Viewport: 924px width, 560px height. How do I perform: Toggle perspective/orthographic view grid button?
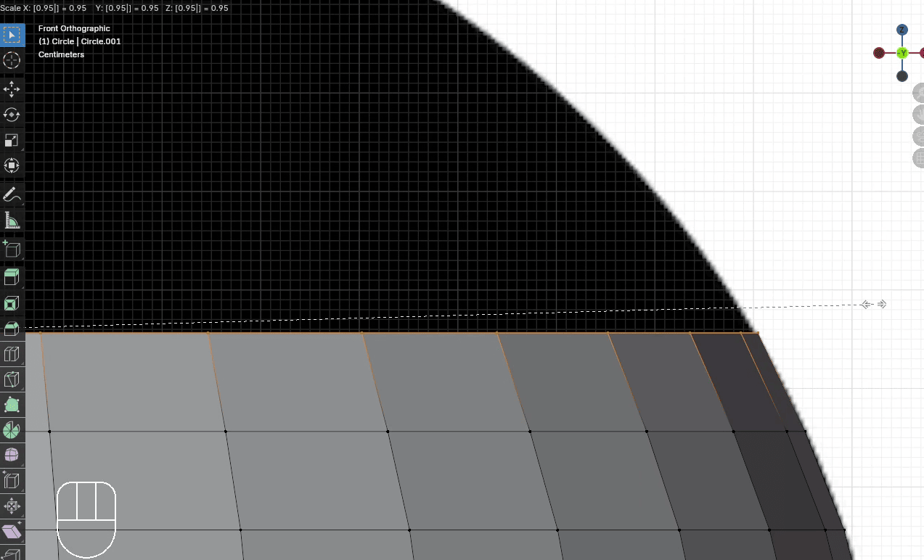point(919,158)
